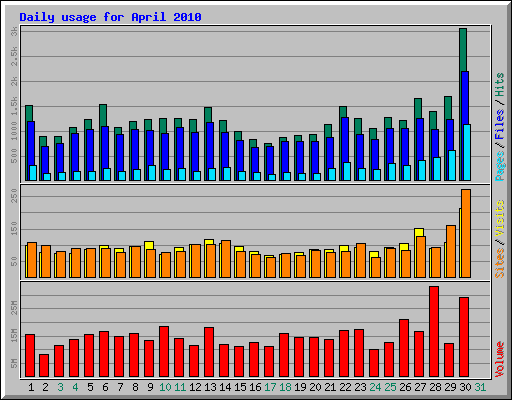
Task: Click the 'Volume' legend label
Action: (499, 359)
